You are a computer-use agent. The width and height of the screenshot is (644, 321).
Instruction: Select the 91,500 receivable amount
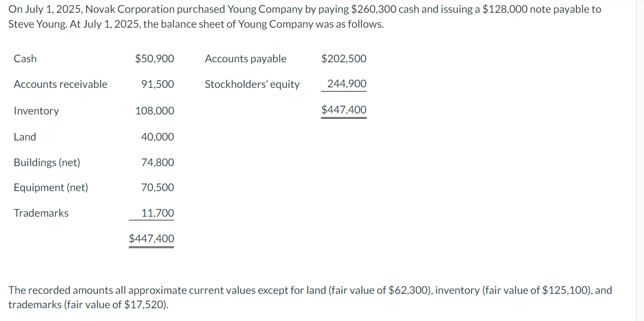tap(158, 84)
